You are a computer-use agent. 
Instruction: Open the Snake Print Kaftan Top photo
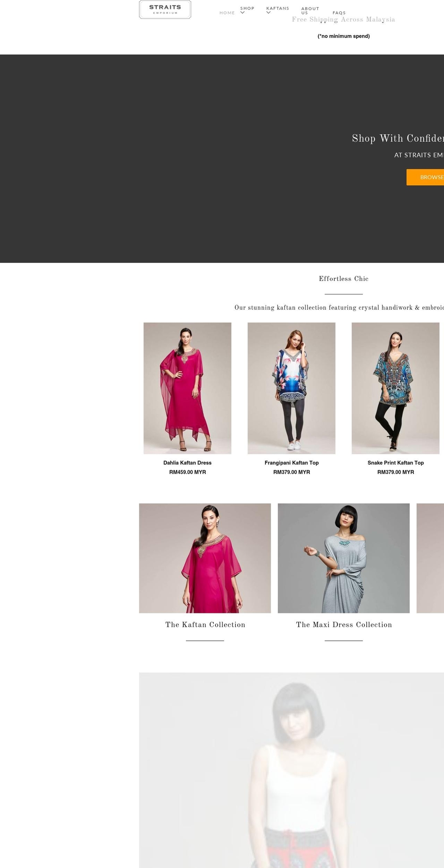(x=395, y=388)
